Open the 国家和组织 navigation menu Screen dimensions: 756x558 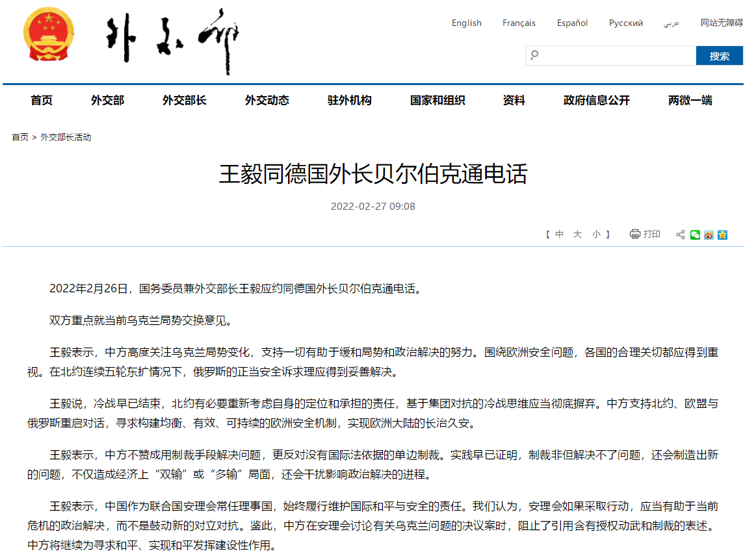[437, 100]
